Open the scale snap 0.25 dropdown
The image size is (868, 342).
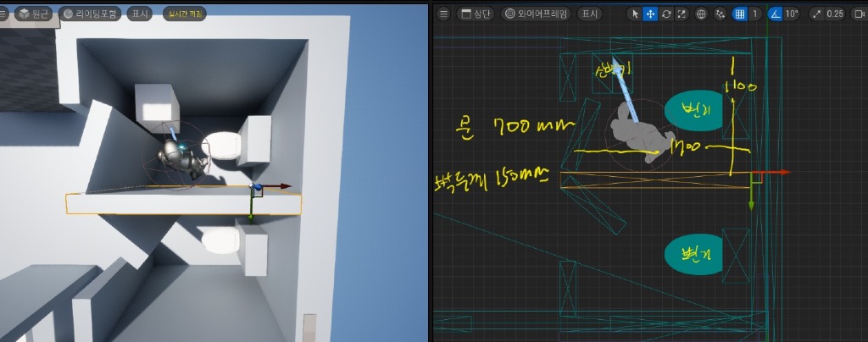[x=835, y=14]
